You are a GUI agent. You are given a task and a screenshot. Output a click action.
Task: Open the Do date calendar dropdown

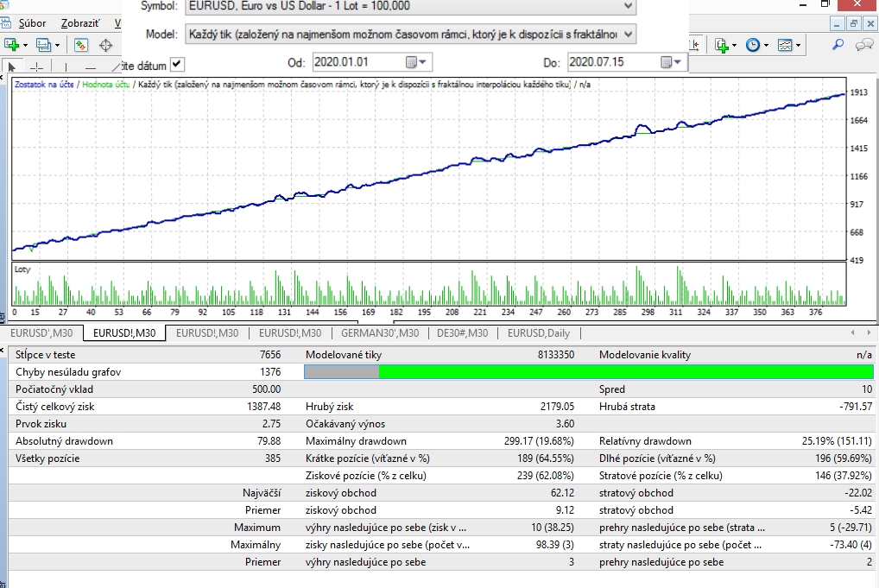tap(672, 61)
